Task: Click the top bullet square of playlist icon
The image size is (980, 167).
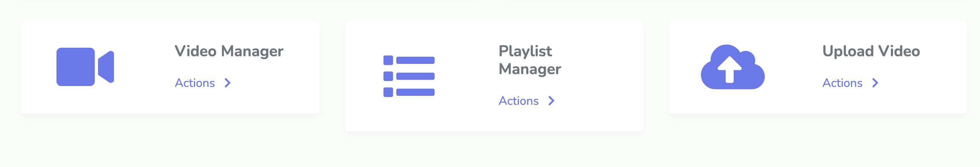Action: click(x=388, y=60)
